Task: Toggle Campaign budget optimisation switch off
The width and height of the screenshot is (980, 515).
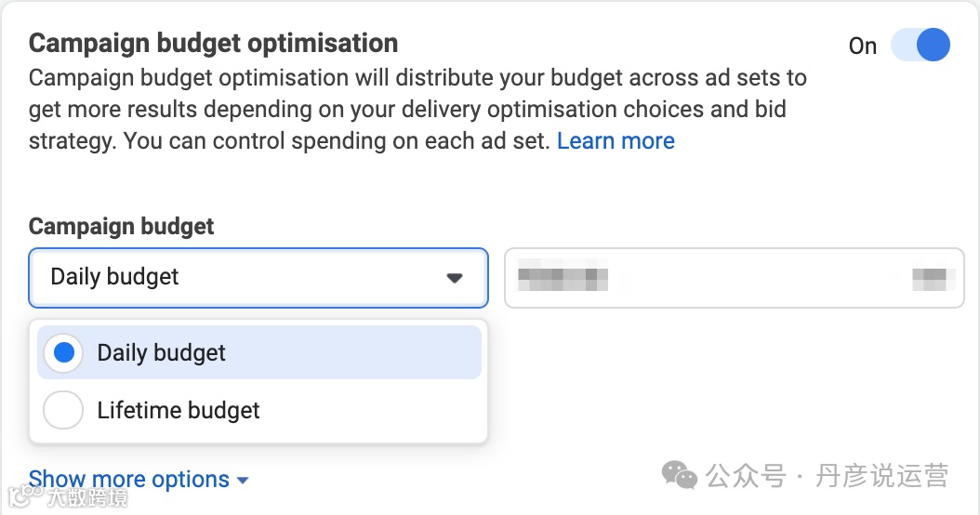Action: [x=920, y=46]
